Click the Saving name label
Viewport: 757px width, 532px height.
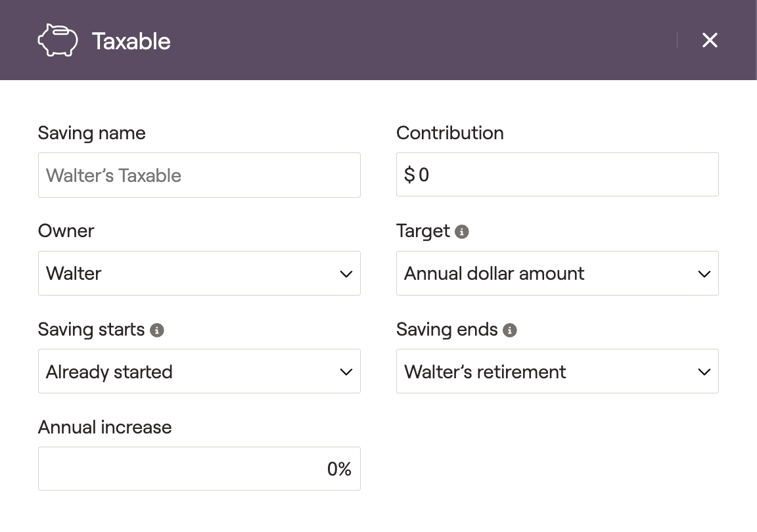(92, 133)
